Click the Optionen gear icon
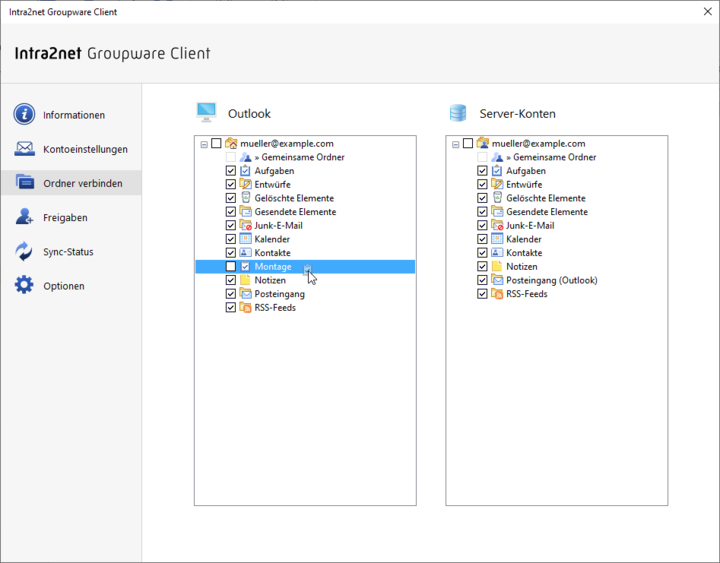720x563 pixels. coord(24,285)
